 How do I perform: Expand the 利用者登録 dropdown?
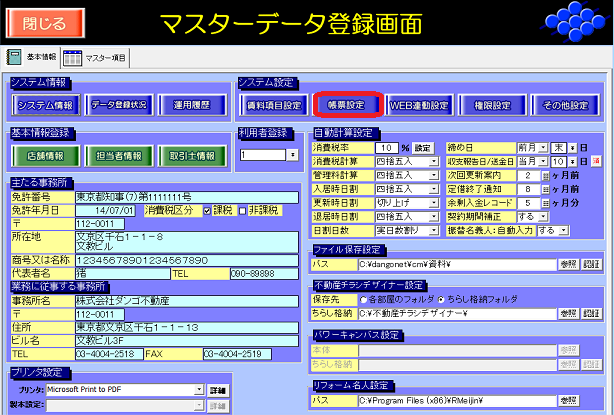pyautogui.click(x=292, y=155)
